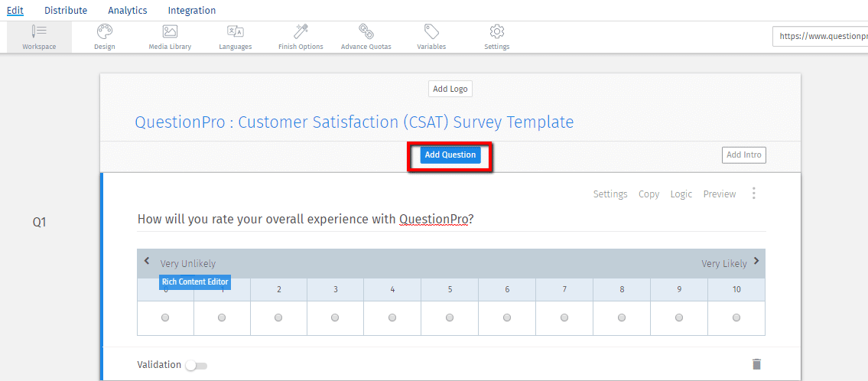Edit the Q1 question text
The height and width of the screenshot is (381, 868).
tap(306, 220)
